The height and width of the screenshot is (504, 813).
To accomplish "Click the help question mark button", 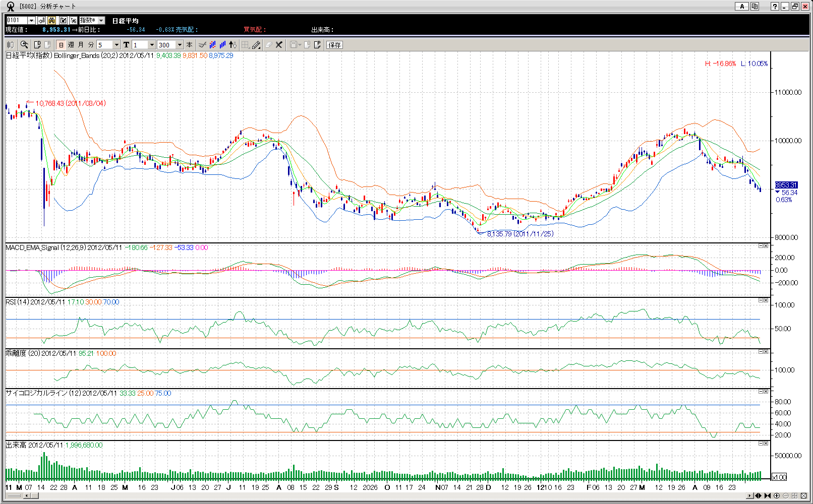I will tap(775, 7).
